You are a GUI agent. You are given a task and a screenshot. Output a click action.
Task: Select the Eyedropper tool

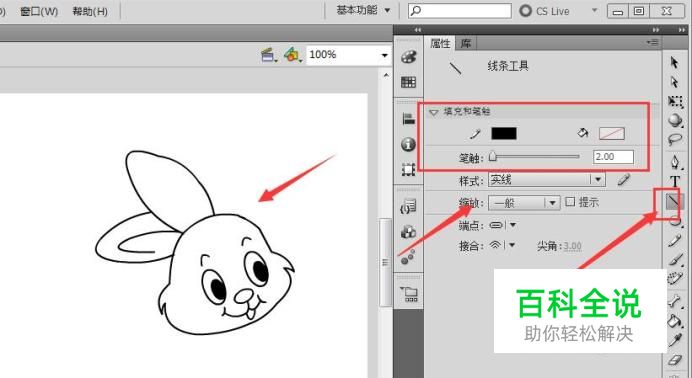coord(675,340)
